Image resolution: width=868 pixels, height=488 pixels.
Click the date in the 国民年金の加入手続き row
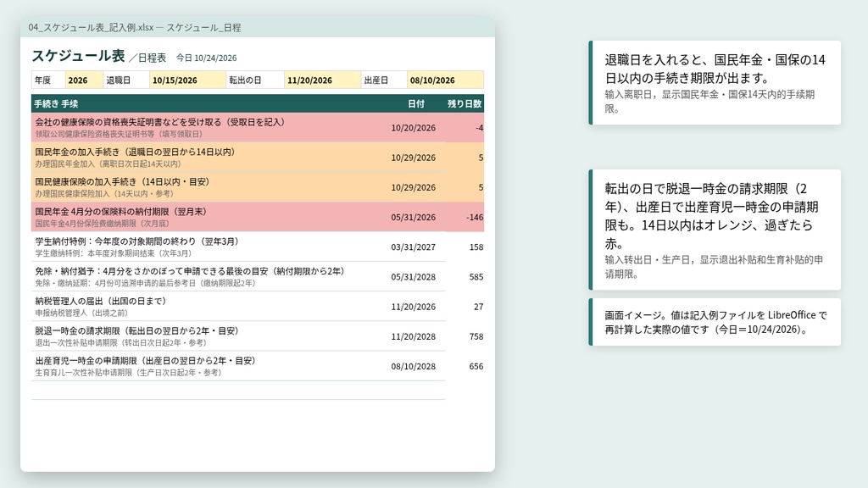[413, 158]
